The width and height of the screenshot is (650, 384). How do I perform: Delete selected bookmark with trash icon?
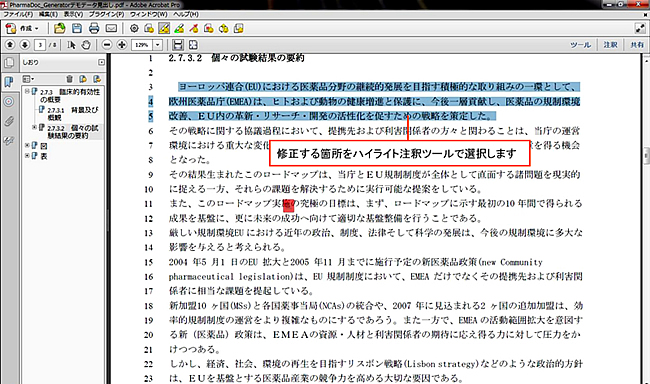point(69,79)
